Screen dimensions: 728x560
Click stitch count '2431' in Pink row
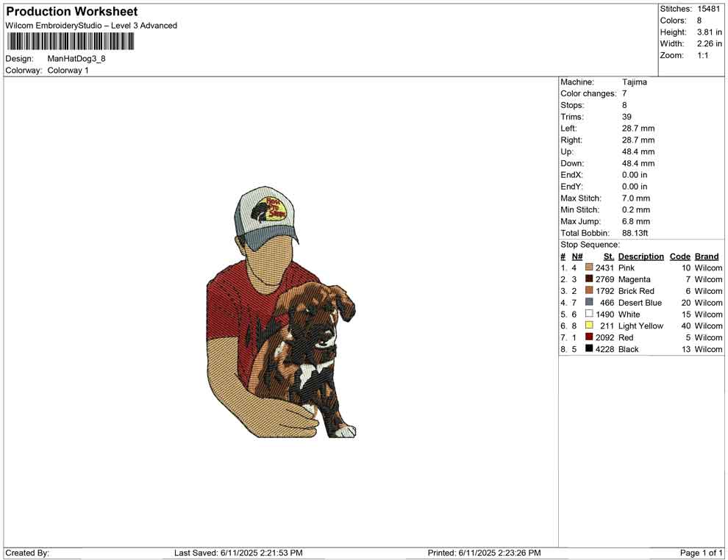pyautogui.click(x=605, y=268)
